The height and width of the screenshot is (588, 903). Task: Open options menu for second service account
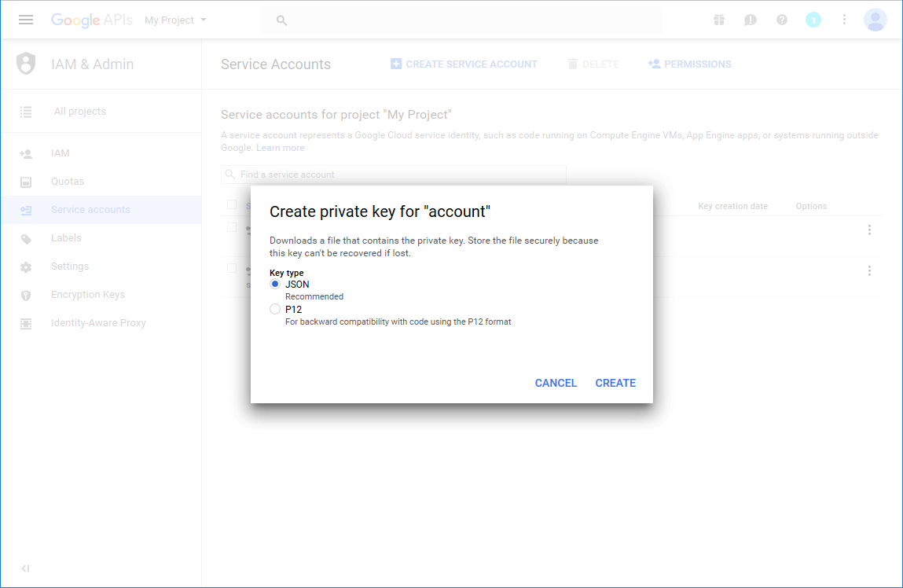pyautogui.click(x=869, y=270)
